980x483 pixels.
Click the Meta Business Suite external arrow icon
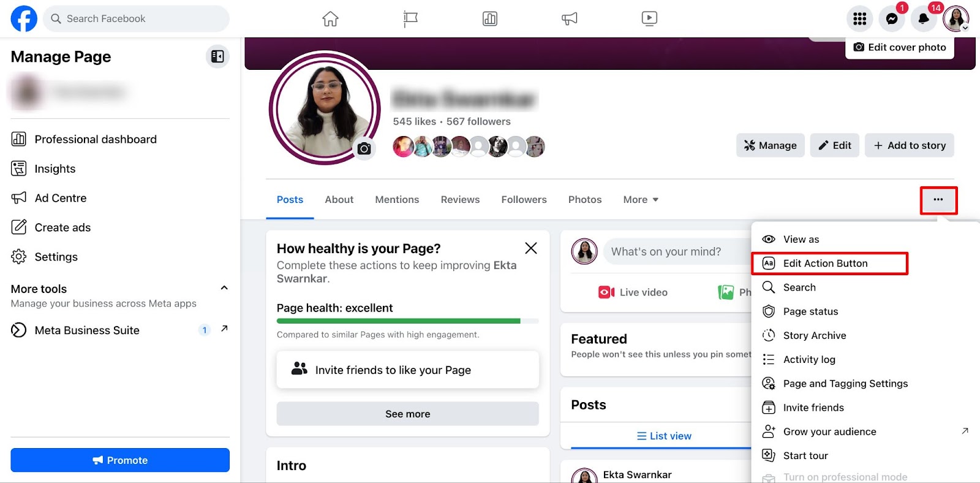pyautogui.click(x=224, y=329)
